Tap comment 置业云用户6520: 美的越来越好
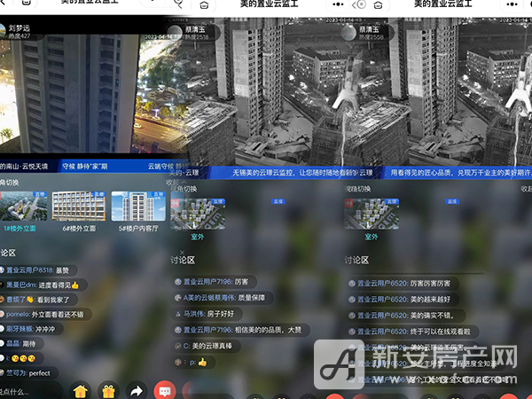Image resolution: width=532 pixels, height=399 pixels. tap(402, 300)
